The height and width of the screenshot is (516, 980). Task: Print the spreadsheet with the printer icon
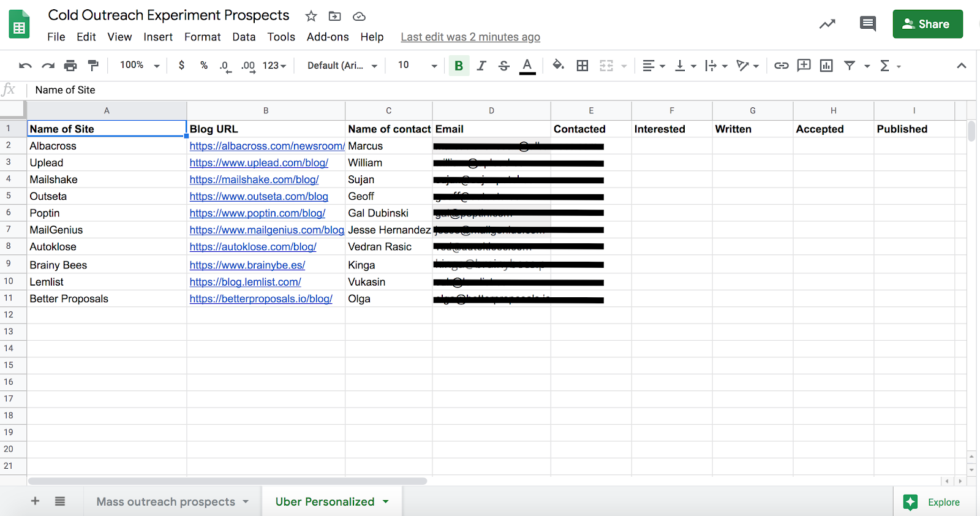pos(70,66)
